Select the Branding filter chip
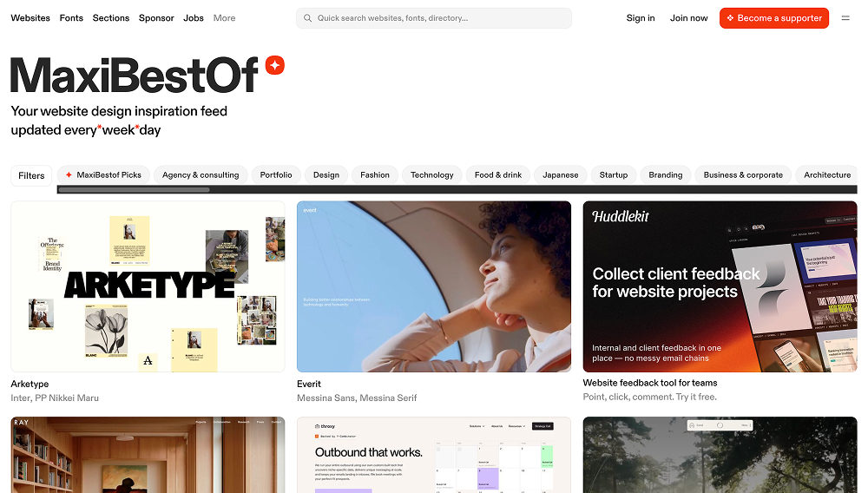 pyautogui.click(x=666, y=174)
